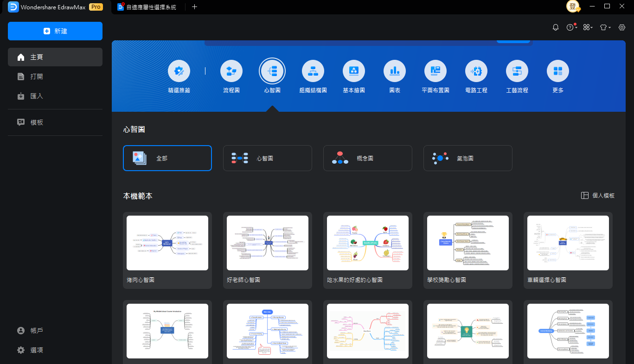
Task: Expand the help question mark dropdown
Action: point(571,27)
